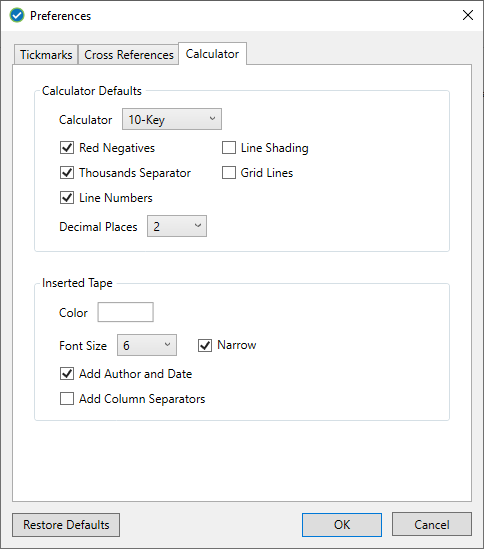Open the Calculator type 10-Key dropdown

pyautogui.click(x=172, y=119)
